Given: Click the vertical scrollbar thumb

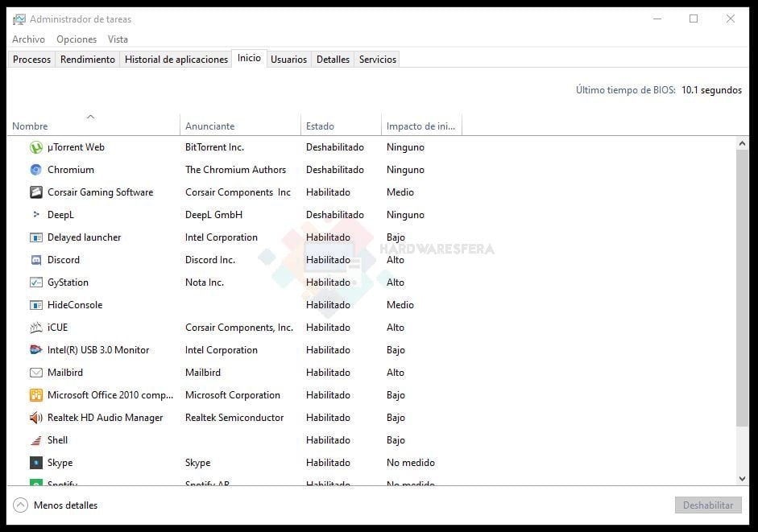Looking at the screenshot, I should (x=742, y=288).
